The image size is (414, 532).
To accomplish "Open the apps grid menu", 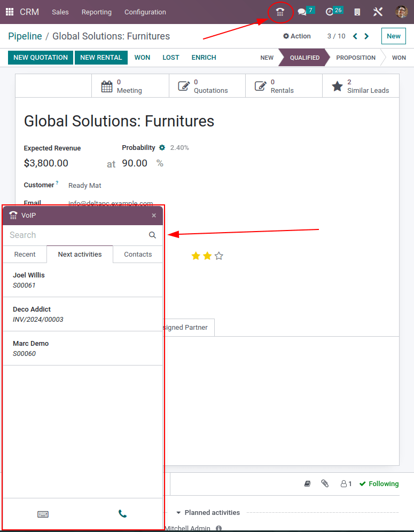I will 9,11.
